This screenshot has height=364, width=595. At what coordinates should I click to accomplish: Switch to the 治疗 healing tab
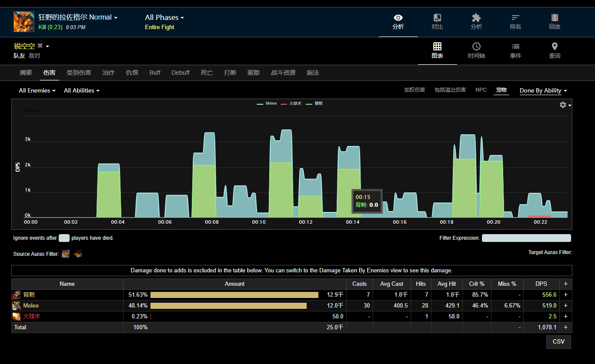click(108, 73)
